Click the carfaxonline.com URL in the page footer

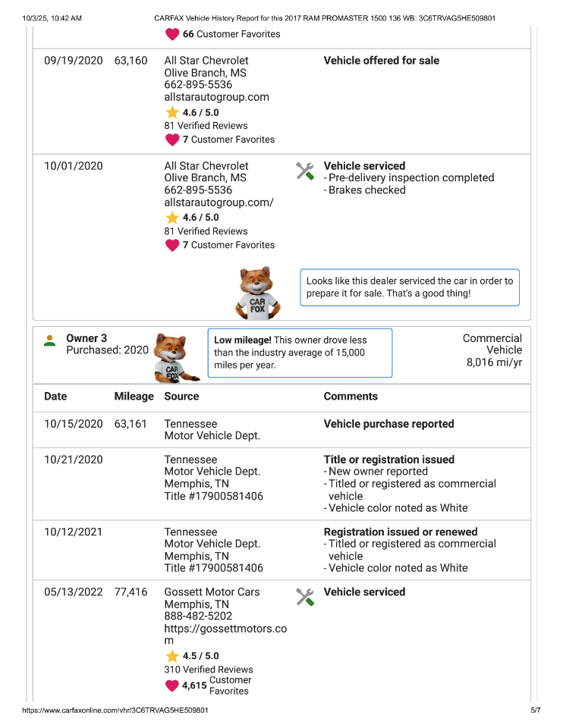click(x=115, y=711)
